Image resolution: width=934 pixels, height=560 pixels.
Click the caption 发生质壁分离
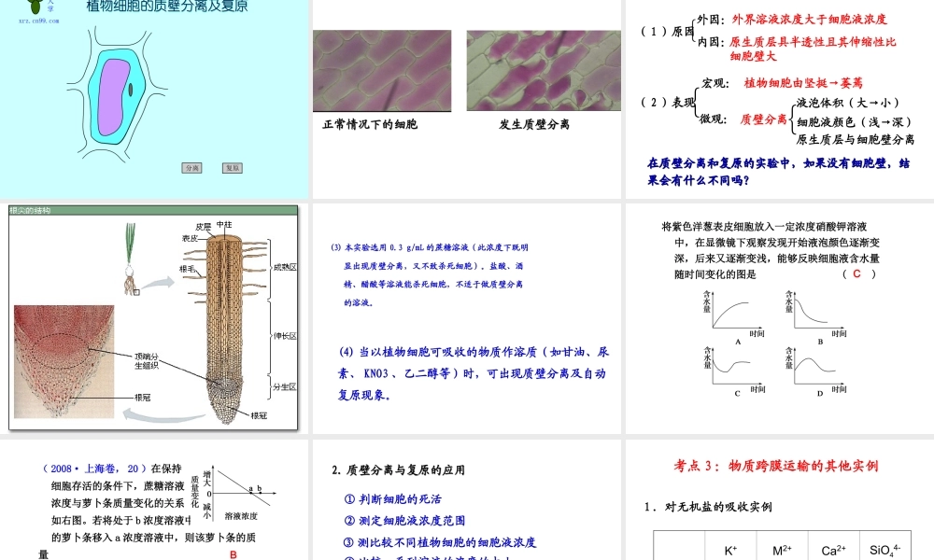point(534,124)
